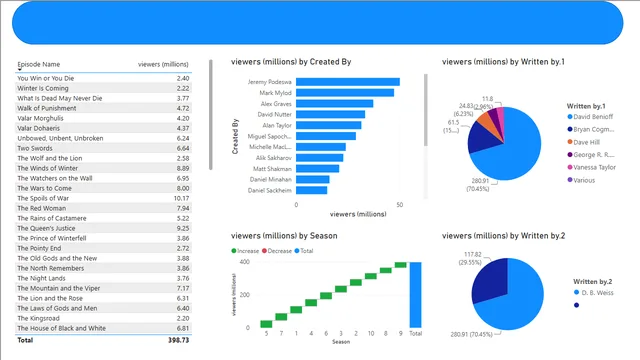The width and height of the screenshot is (640, 360).
Task: Click the Created By chart's vertical scrollbar
Action: pos(426,110)
